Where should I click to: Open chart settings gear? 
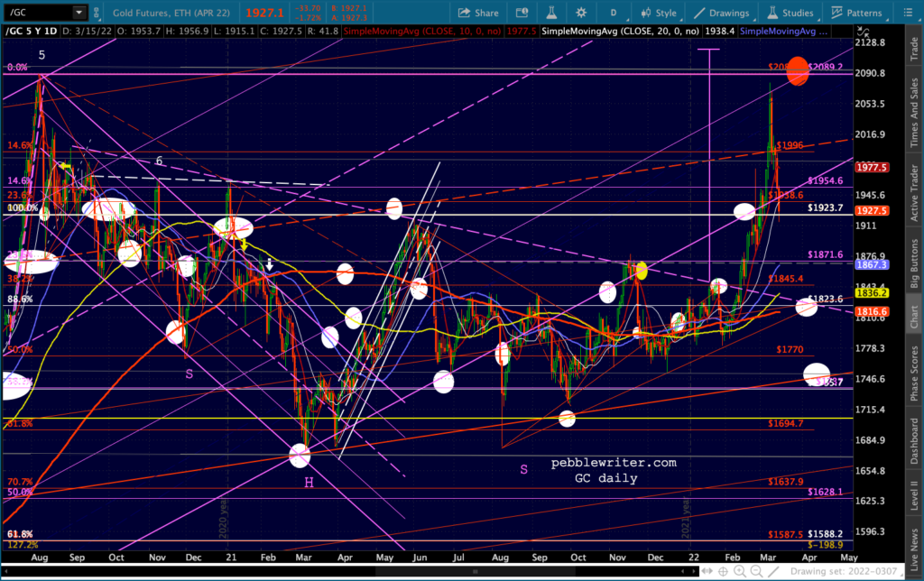(581, 13)
